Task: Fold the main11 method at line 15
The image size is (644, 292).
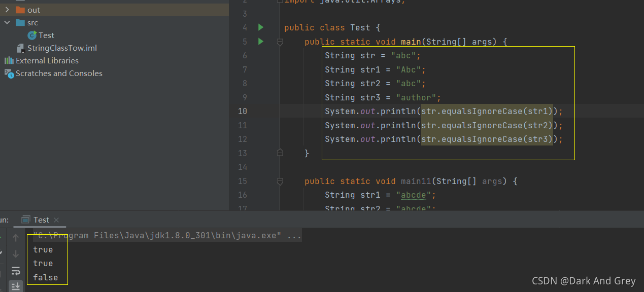Action: (x=280, y=181)
